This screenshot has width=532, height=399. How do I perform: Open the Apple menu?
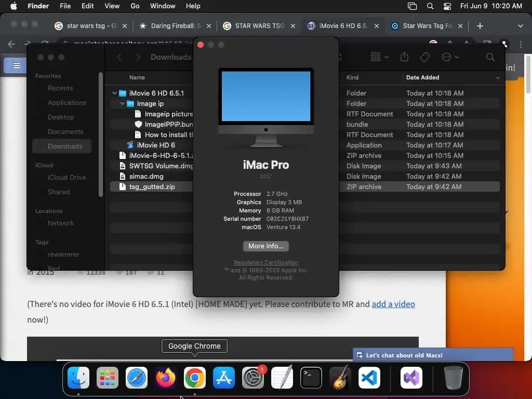tap(14, 6)
